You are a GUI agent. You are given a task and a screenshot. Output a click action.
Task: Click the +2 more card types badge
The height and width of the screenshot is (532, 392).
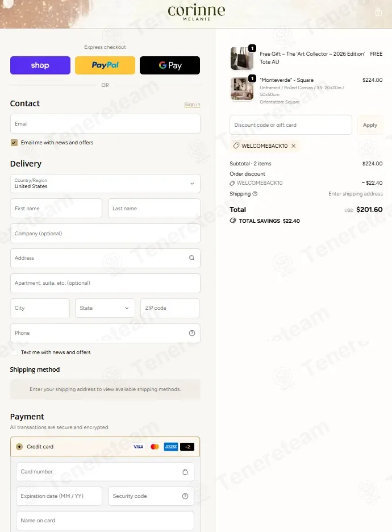[187, 447]
